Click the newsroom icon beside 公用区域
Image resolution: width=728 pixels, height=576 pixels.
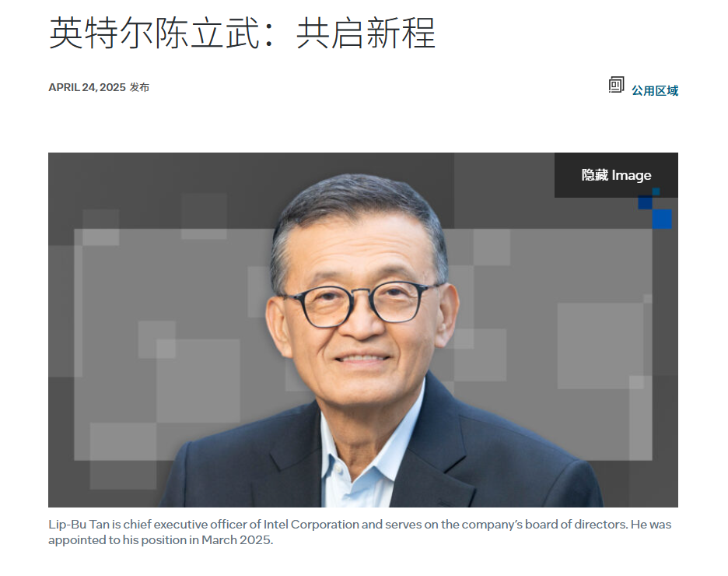[616, 85]
